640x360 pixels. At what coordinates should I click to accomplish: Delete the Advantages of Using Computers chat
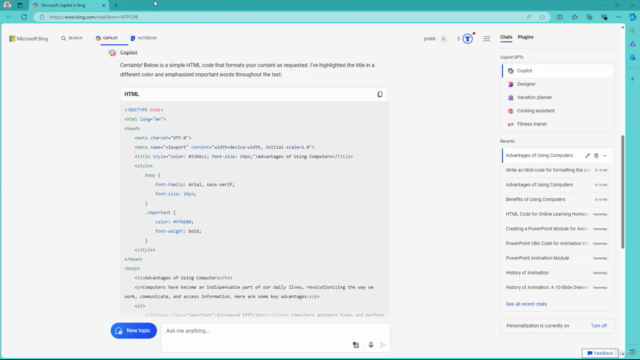click(596, 156)
